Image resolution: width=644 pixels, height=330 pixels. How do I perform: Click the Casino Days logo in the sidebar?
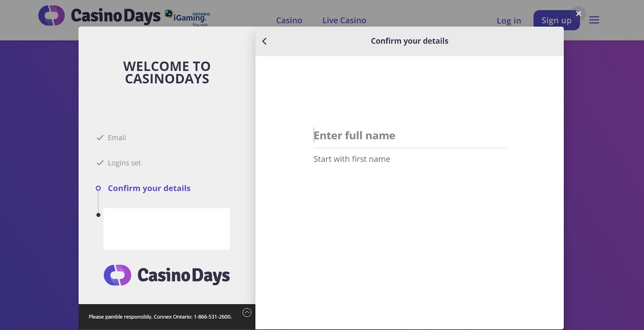click(167, 275)
